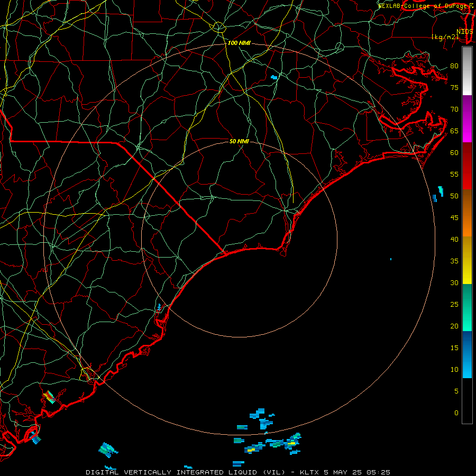Click the 0 value on the VIL scale
The image size is (476, 476).
pos(456,413)
